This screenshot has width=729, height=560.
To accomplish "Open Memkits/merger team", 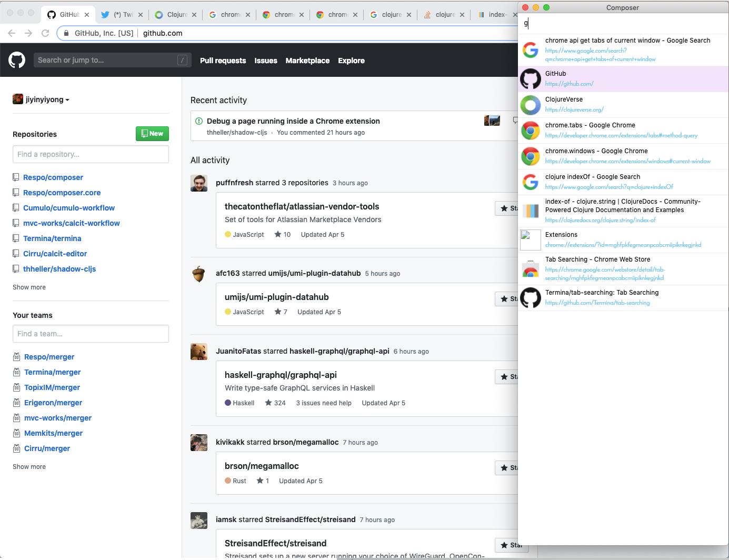I will (x=53, y=433).
